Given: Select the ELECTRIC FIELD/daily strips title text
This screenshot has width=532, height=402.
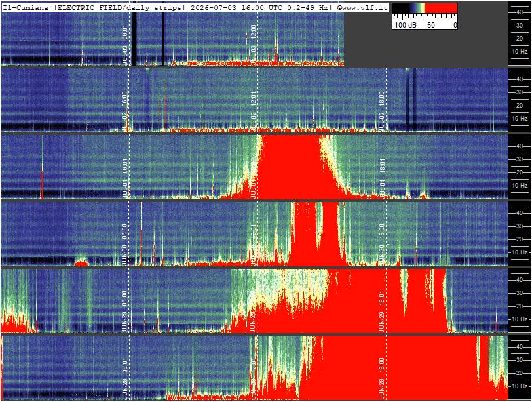Looking at the screenshot, I should click(x=119, y=7).
